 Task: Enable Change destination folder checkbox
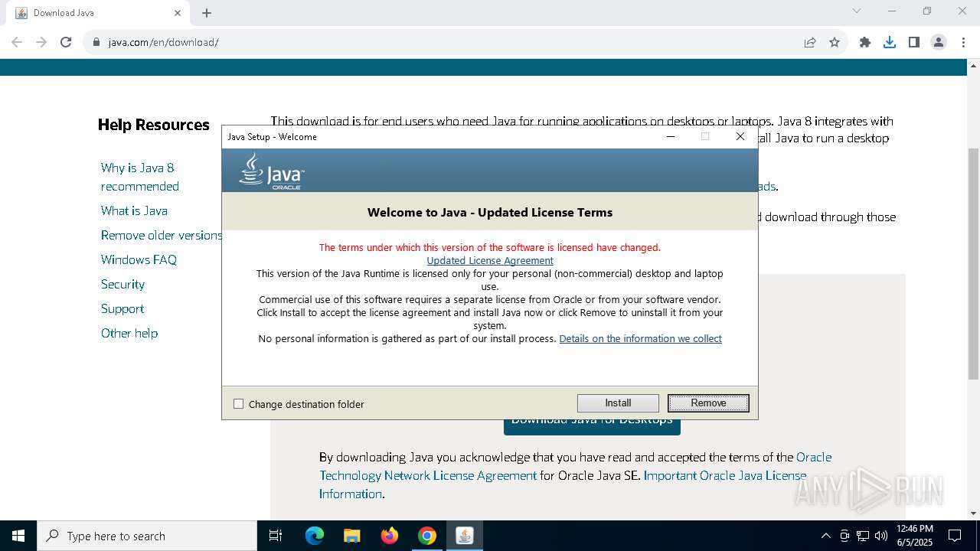click(x=238, y=404)
